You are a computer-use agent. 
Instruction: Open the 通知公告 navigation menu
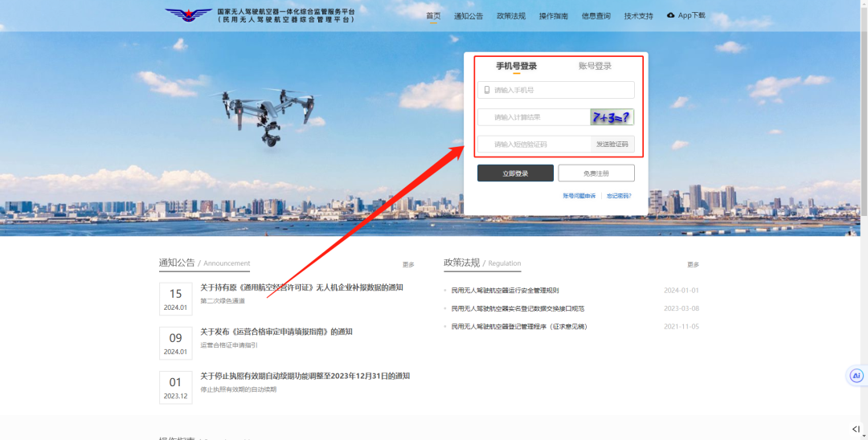click(469, 16)
